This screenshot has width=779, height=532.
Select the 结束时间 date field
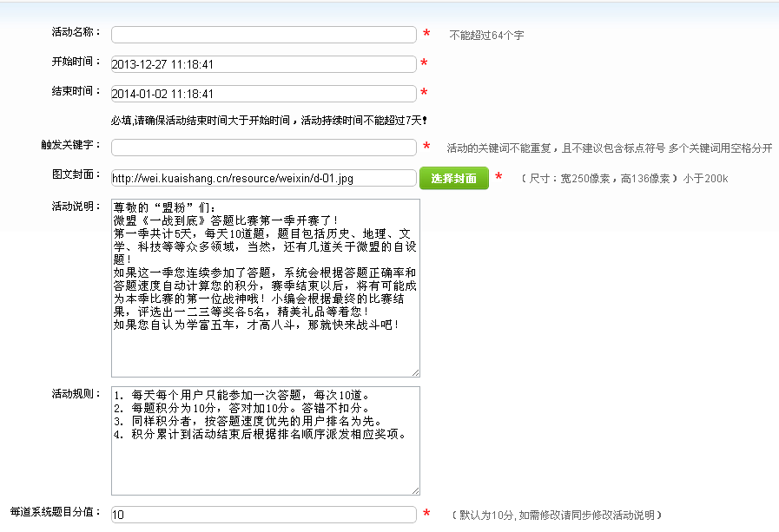tap(264, 94)
